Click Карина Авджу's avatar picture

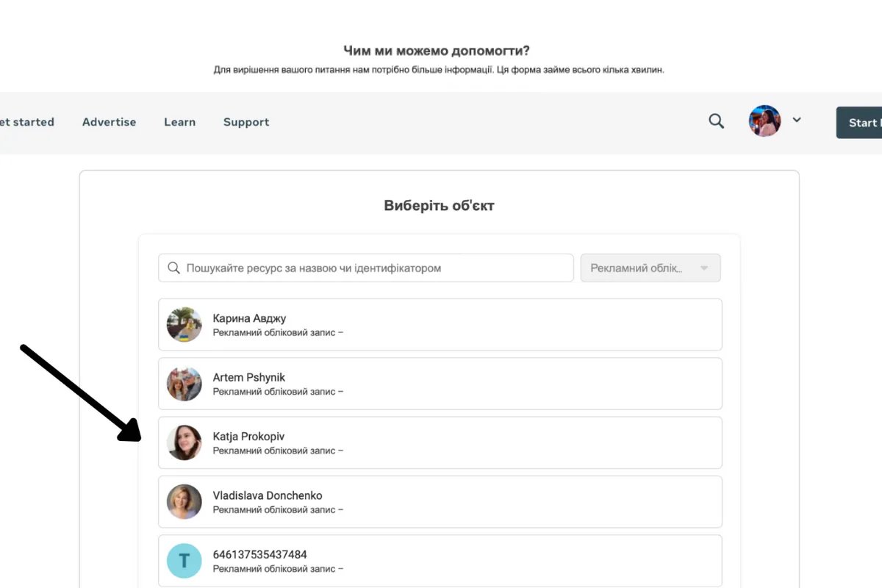(x=184, y=325)
